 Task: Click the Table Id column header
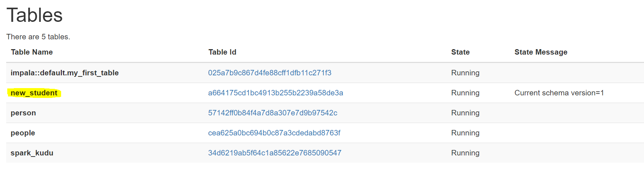222,52
